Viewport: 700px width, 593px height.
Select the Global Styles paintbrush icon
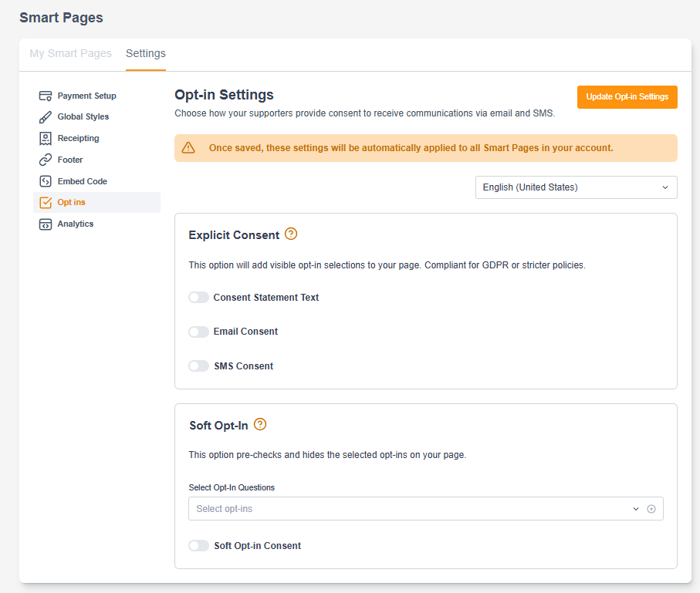(x=46, y=116)
